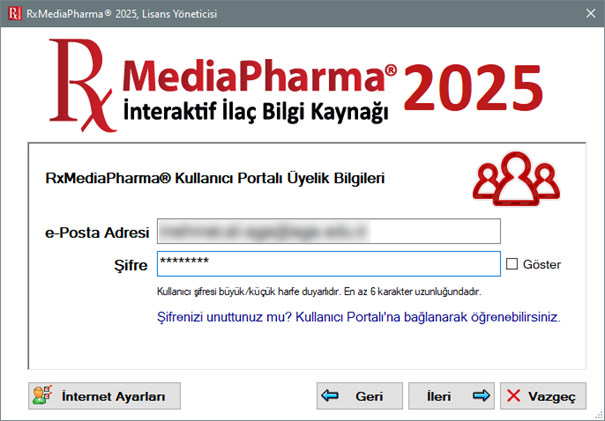
Task: Open the Şifrenizi unuttunuz mu link
Action: click(x=358, y=317)
